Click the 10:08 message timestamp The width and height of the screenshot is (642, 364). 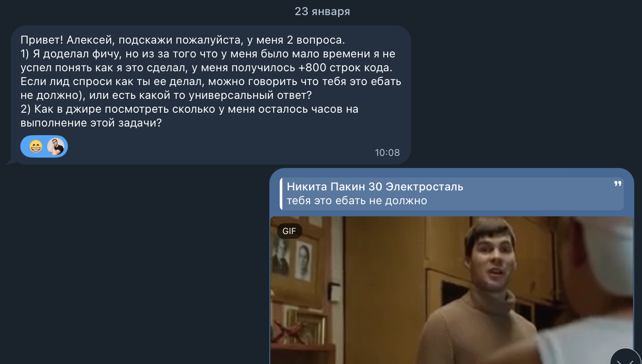(387, 152)
